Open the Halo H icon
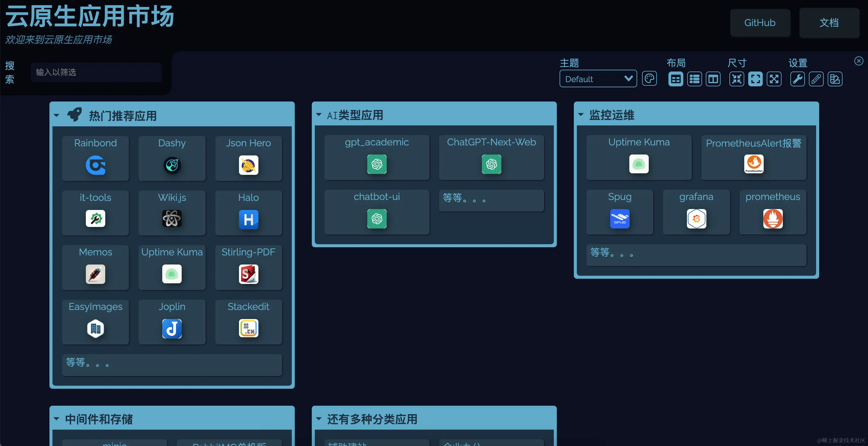 (x=248, y=219)
